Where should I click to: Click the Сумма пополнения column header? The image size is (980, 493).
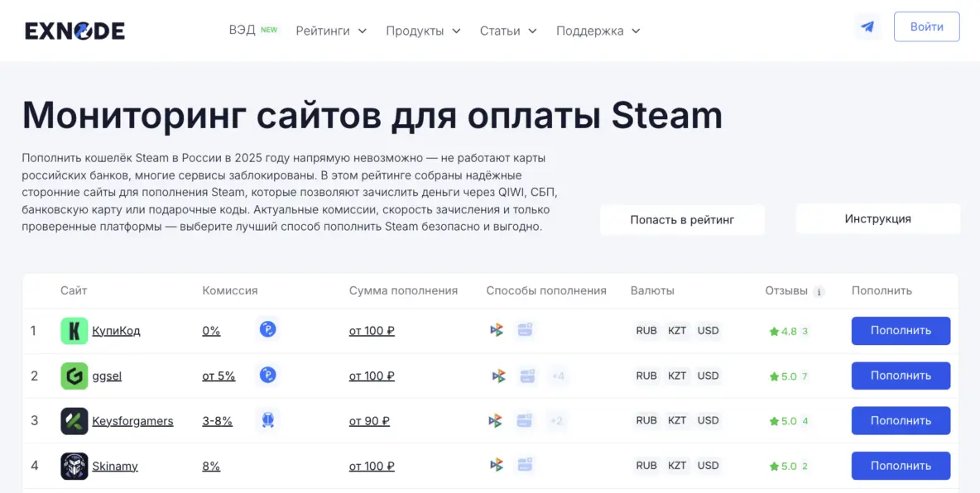[x=403, y=290]
